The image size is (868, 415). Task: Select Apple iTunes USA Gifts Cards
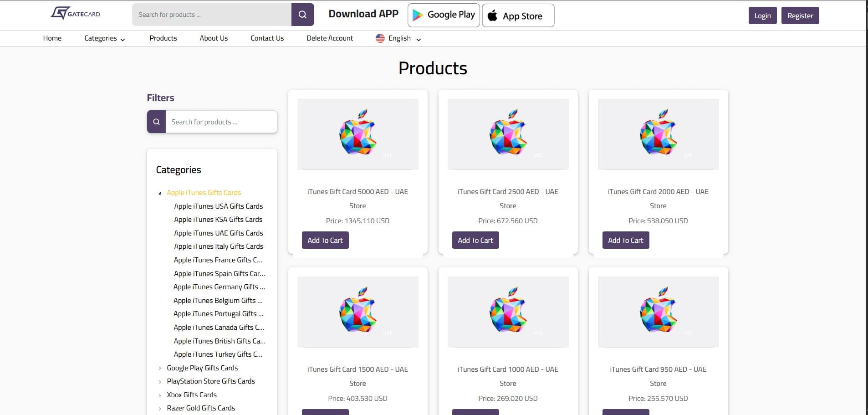click(x=219, y=206)
